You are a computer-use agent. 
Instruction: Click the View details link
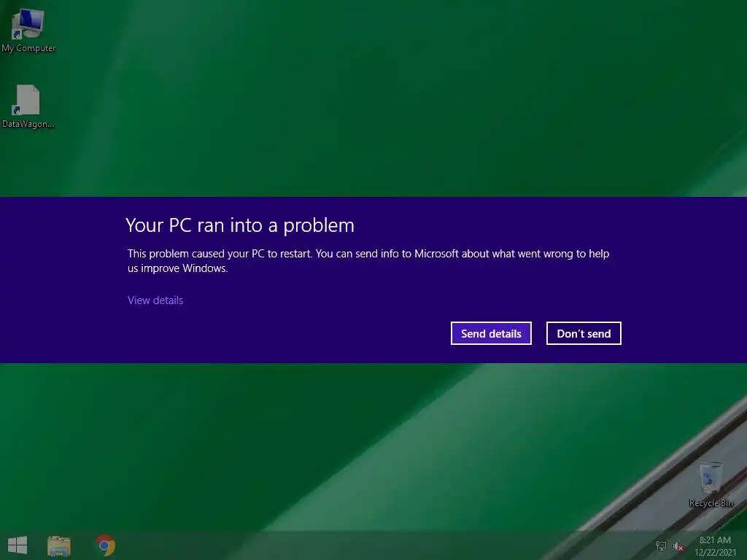tap(155, 300)
